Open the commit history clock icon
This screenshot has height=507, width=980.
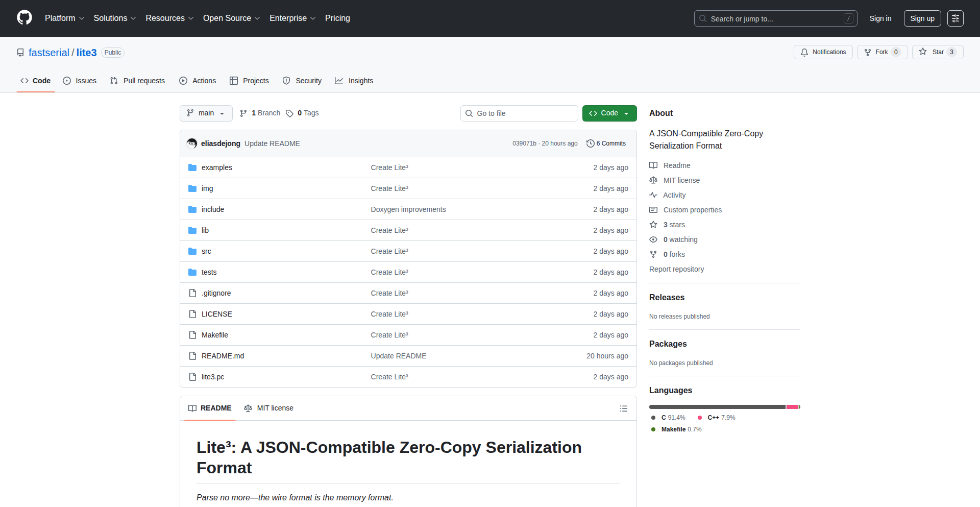click(591, 143)
